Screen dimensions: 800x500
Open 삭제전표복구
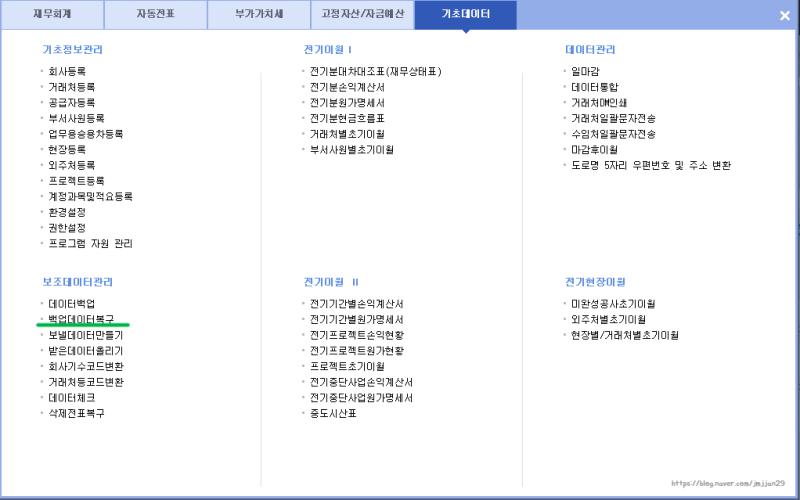tap(76, 413)
